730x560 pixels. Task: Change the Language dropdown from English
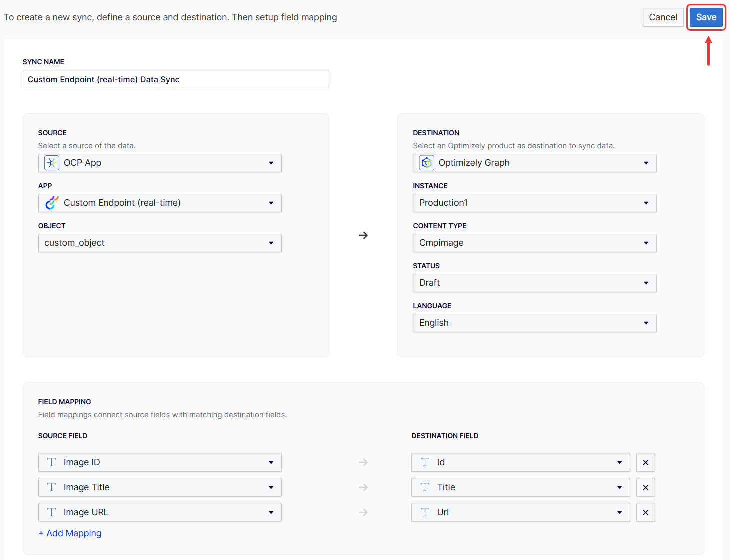(534, 323)
